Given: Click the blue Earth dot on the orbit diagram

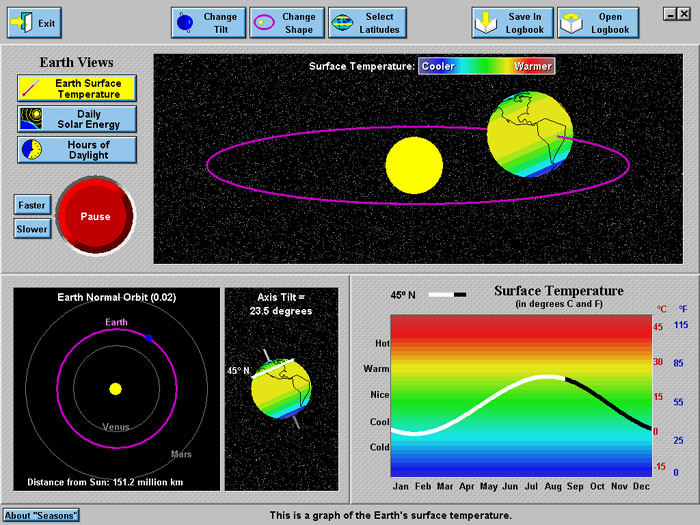Looking at the screenshot, I should tap(149, 338).
